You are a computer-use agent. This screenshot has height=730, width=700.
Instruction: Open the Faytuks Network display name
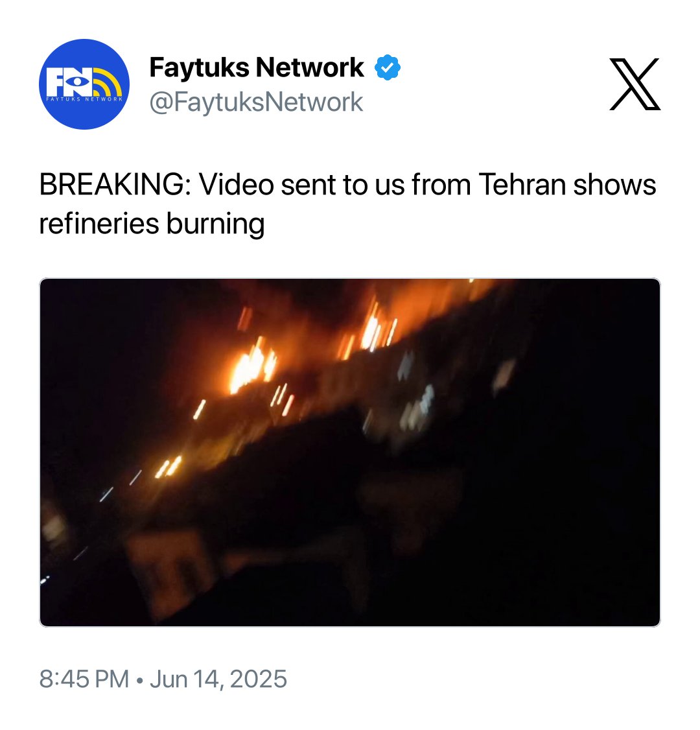257,67
